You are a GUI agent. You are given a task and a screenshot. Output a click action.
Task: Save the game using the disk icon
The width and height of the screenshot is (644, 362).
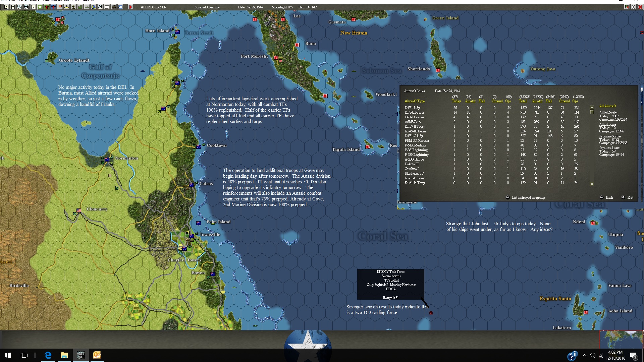click(6, 7)
